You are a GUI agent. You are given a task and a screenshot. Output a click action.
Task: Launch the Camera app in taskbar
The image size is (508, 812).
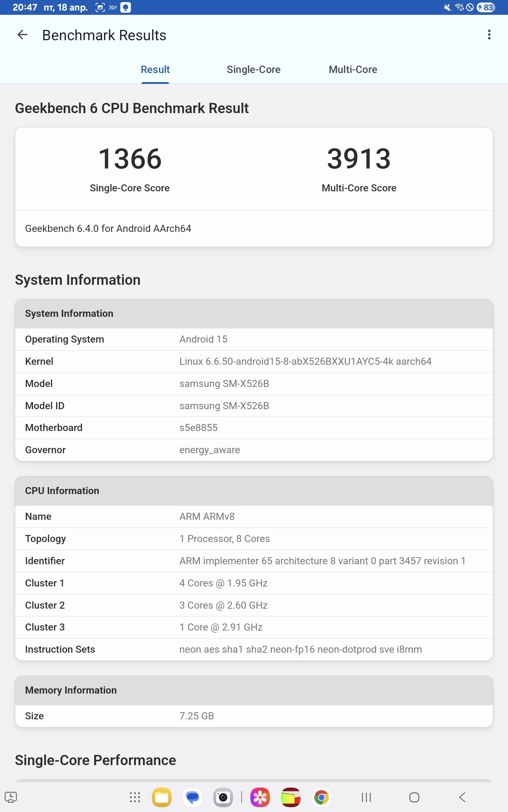(223, 797)
